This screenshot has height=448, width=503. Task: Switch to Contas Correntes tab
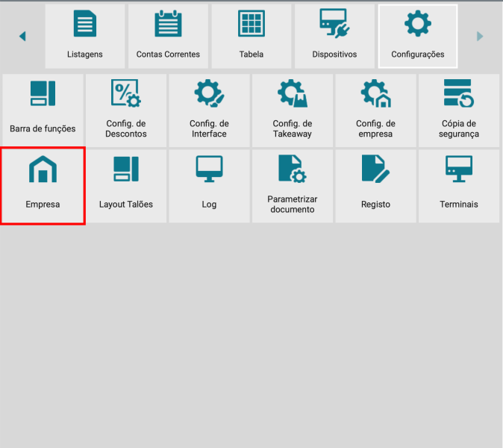pos(168,36)
